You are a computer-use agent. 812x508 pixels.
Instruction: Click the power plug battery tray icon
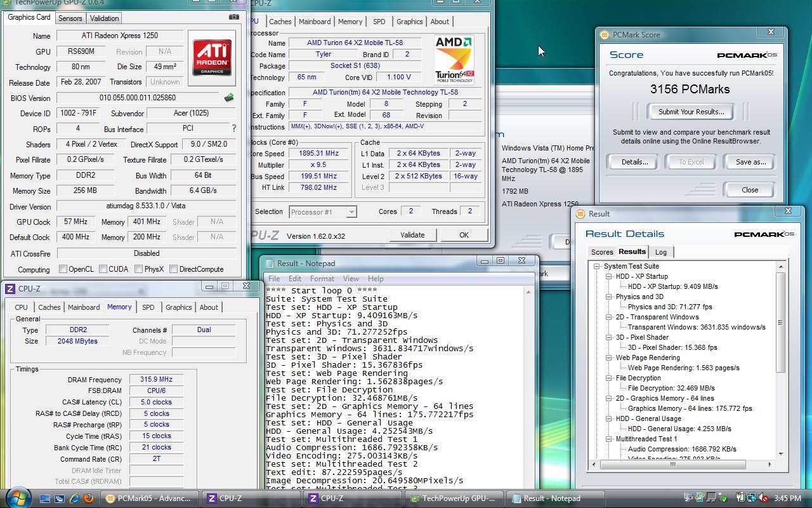(x=740, y=498)
